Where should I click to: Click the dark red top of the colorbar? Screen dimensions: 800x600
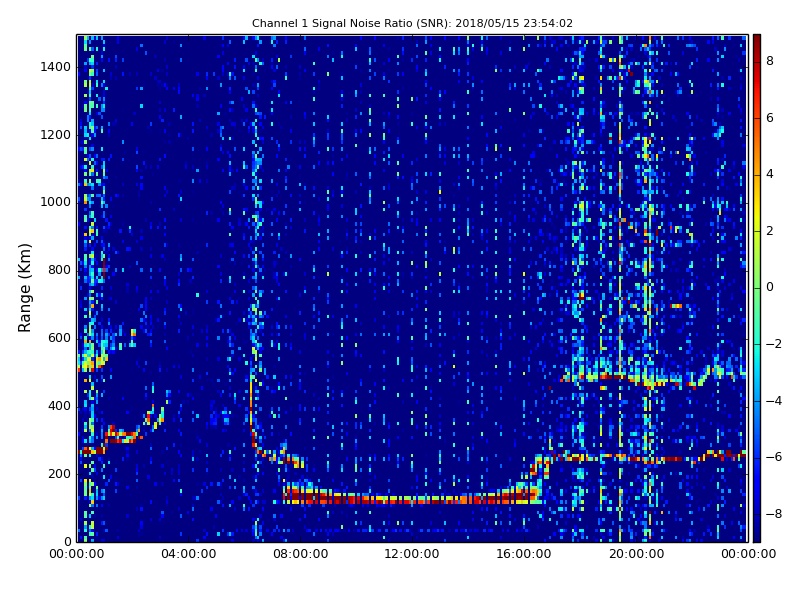tap(757, 43)
